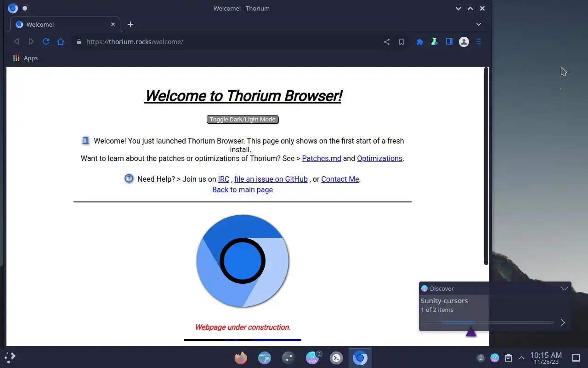
Task: Click the browser forward arrow
Action: 31,41
